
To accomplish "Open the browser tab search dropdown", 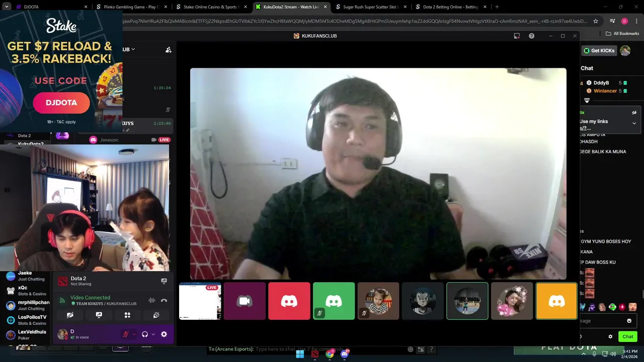I will coord(7,7).
